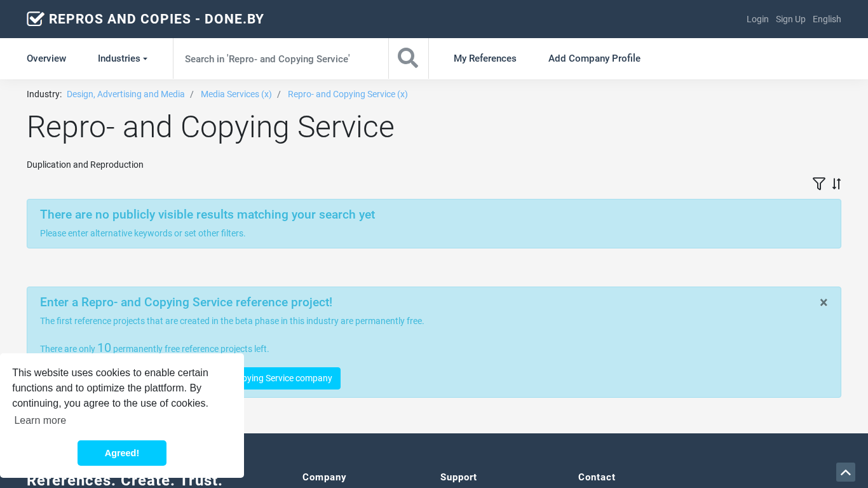Go to My References
Screen dimensions: 868x488
[485, 58]
